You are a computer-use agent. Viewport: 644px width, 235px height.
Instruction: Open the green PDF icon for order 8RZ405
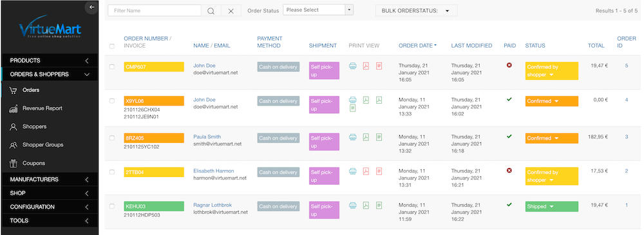tap(366, 136)
